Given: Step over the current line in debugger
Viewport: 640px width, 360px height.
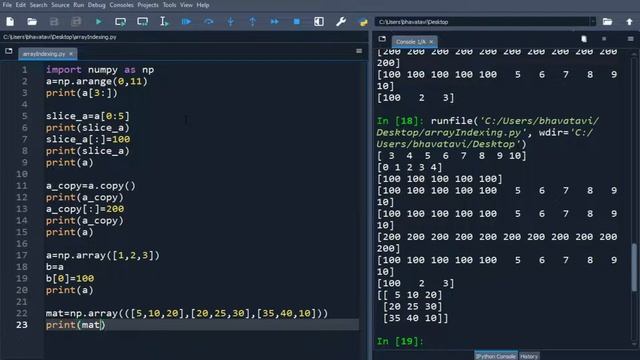Looking at the screenshot, I should coord(209,22).
